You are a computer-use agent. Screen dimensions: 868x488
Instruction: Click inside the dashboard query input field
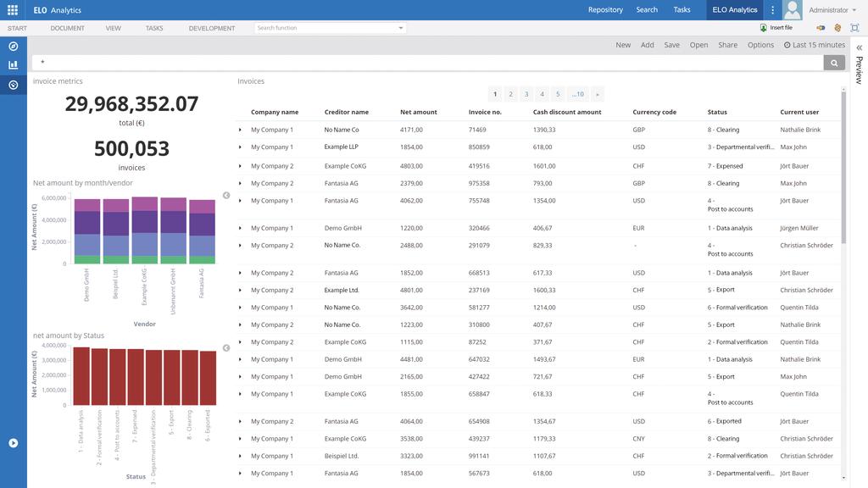pyautogui.click(x=427, y=63)
